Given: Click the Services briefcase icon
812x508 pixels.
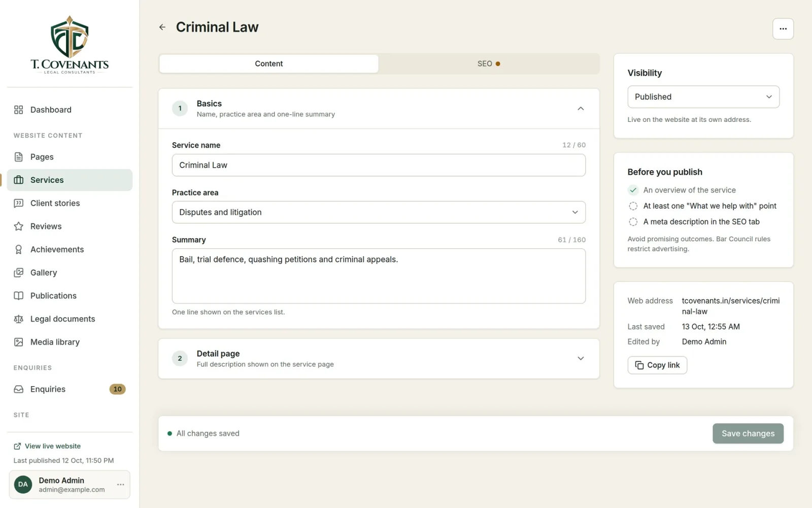Looking at the screenshot, I should pyautogui.click(x=19, y=180).
